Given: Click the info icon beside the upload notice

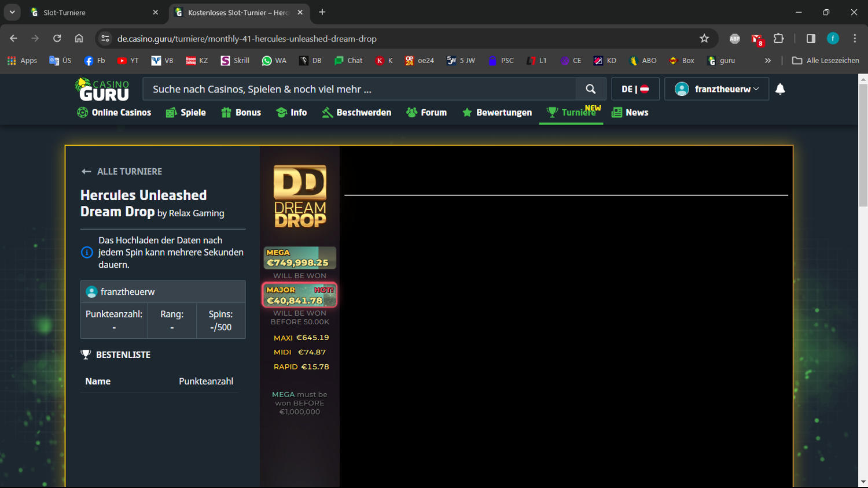Looking at the screenshot, I should point(87,252).
